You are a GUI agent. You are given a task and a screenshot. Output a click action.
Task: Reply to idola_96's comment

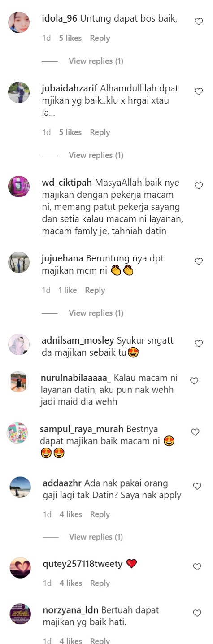pos(100,38)
